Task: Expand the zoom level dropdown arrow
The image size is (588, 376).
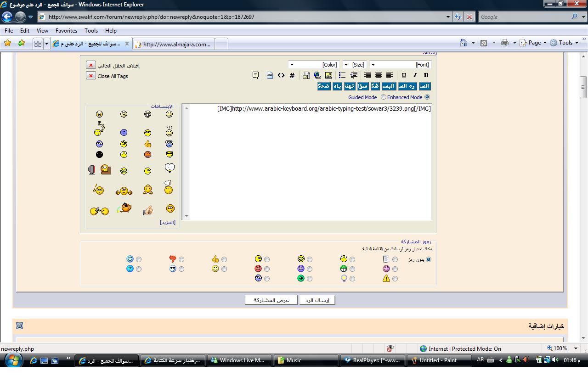Action: (576, 348)
